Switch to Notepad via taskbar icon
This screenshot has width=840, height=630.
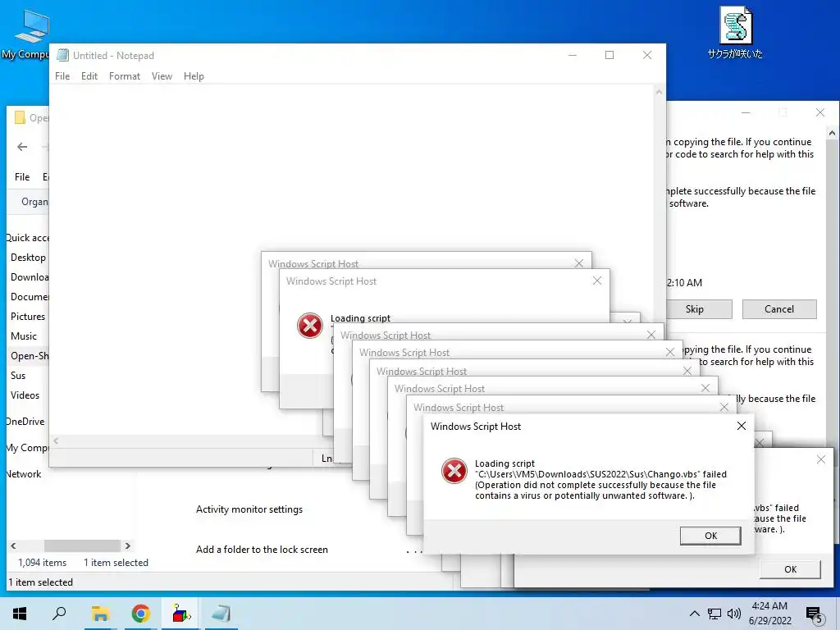[x=221, y=614]
